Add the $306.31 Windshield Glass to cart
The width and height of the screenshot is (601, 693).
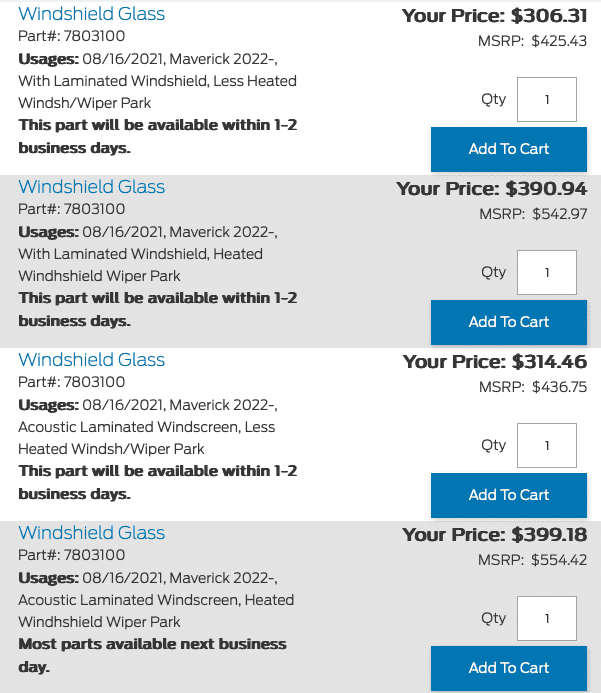[x=509, y=149]
